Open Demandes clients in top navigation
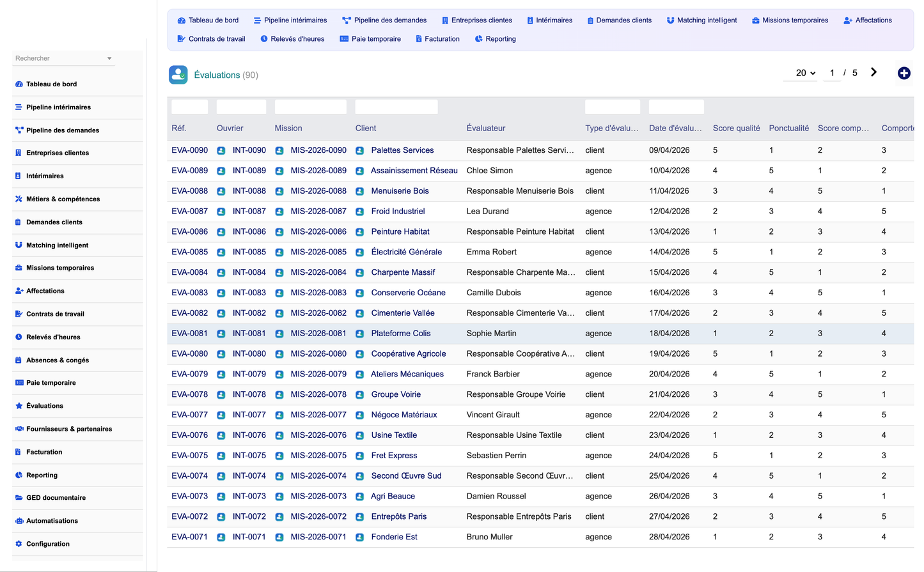This screenshot has width=924, height=572. [619, 20]
